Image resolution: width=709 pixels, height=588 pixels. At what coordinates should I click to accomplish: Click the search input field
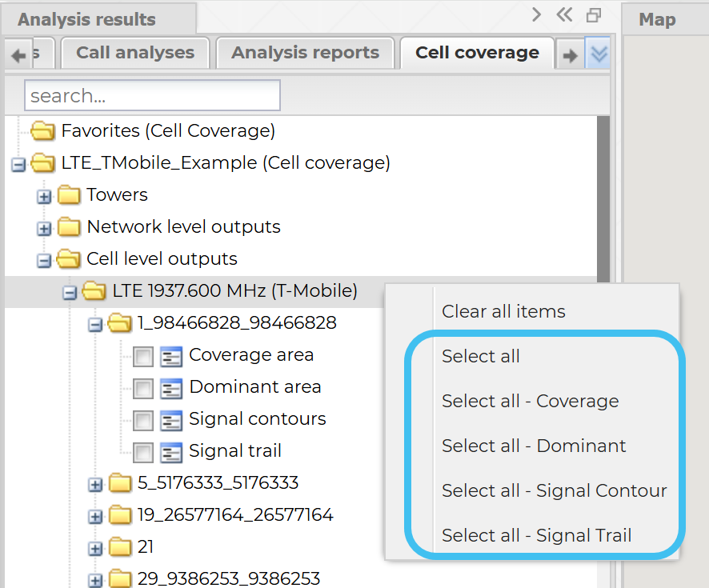[x=152, y=96]
